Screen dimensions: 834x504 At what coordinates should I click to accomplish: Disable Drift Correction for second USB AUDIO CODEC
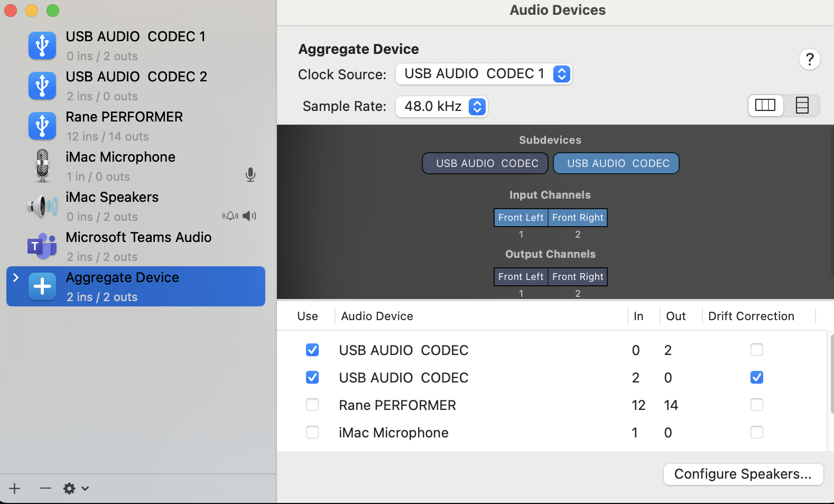point(757,377)
